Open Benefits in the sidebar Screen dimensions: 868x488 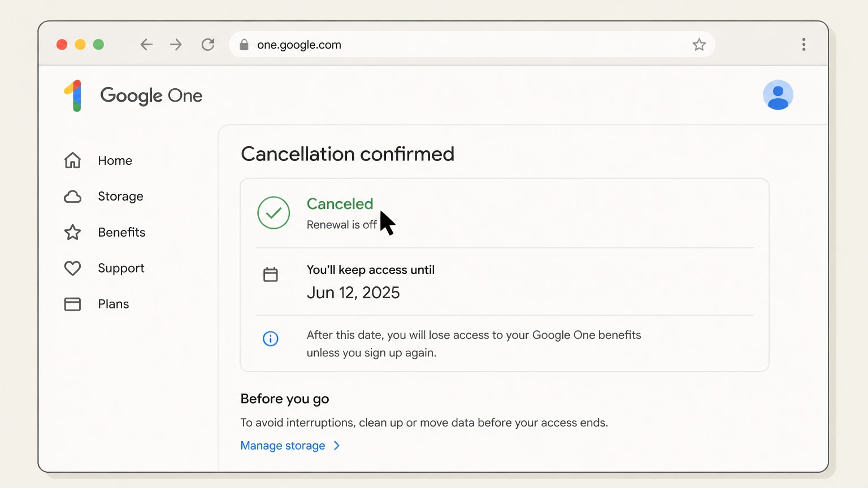pos(121,232)
